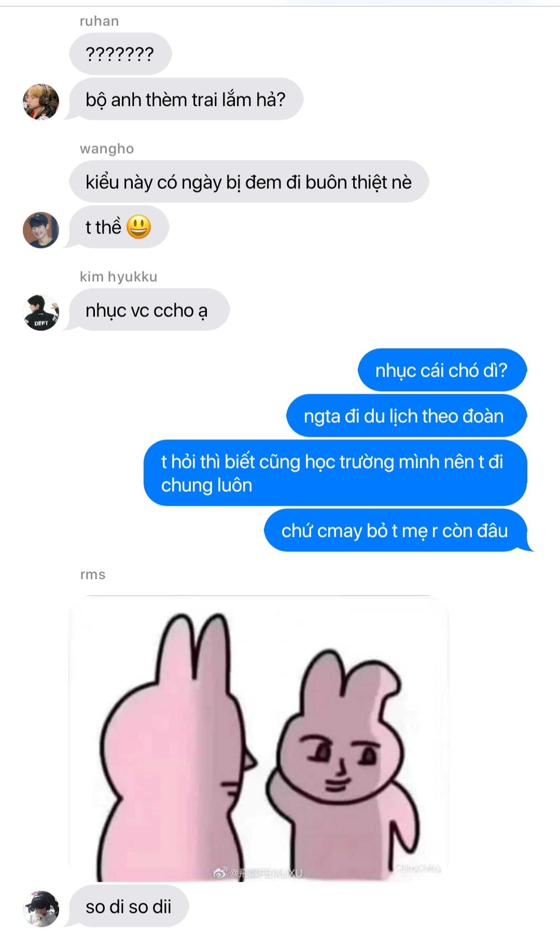Tap the smiley emoji in 't thề' message
The height and width of the screenshot is (941, 560).
[x=138, y=227]
